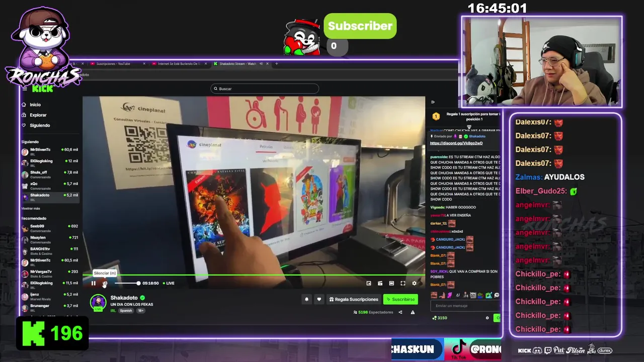
Task: Open Seeb99 recommended channel
Action: tap(50, 228)
